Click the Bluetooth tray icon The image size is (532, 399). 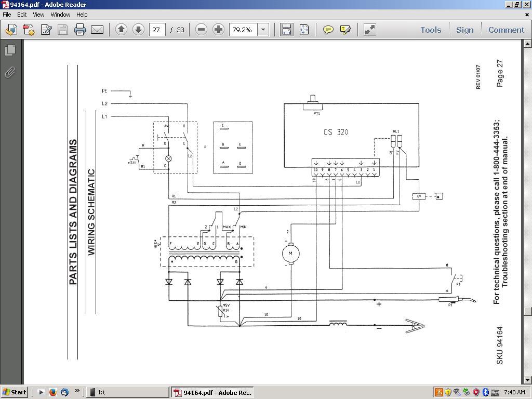(x=486, y=393)
